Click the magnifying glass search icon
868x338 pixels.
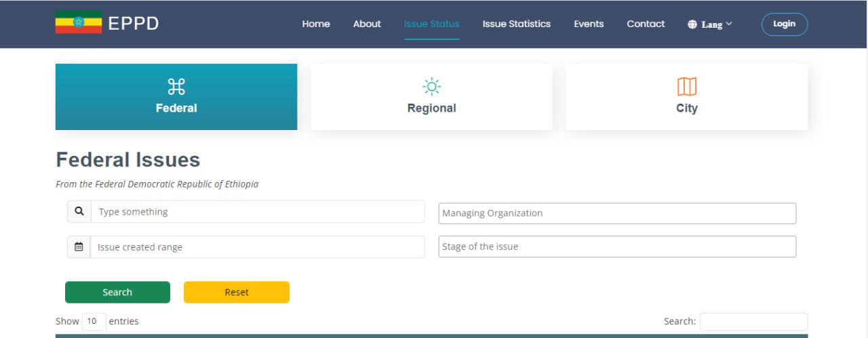pos(79,211)
